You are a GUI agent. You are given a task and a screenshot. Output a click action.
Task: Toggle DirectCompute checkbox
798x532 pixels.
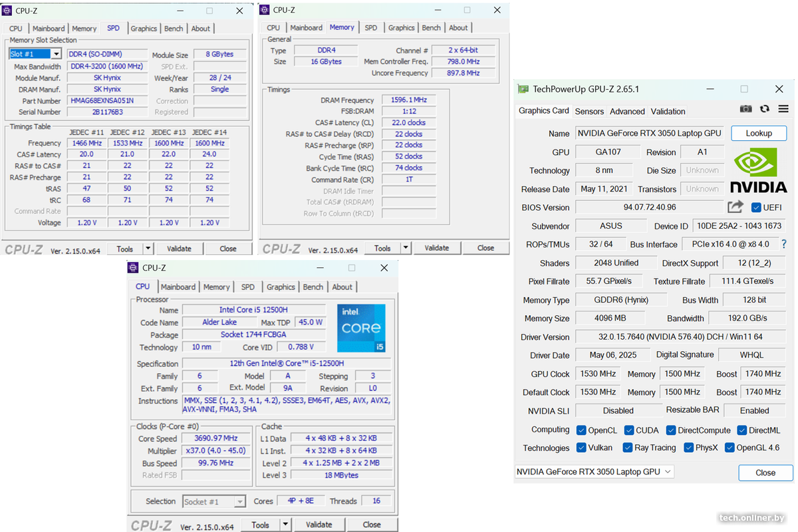(x=671, y=430)
